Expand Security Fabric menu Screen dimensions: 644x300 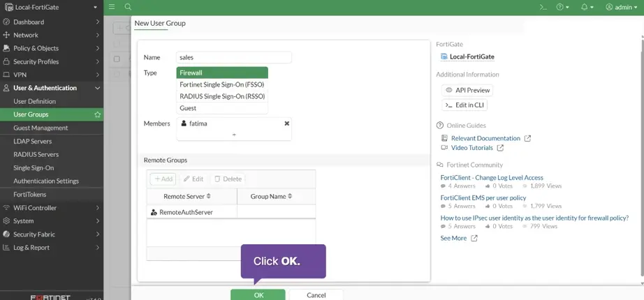click(x=52, y=234)
